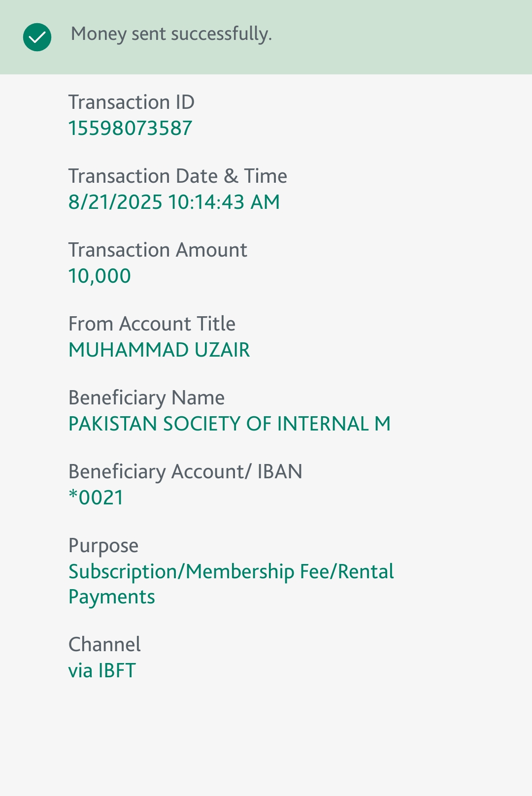Viewport: 532px width, 796px height.
Task: Tap the green success banner background
Action: point(394,37)
